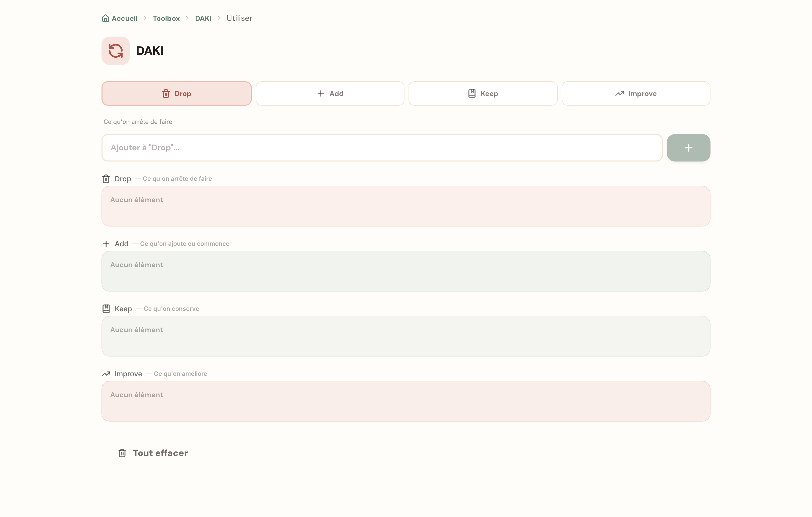Click the Tout effacer button
This screenshot has width=812, height=517.
[153, 453]
